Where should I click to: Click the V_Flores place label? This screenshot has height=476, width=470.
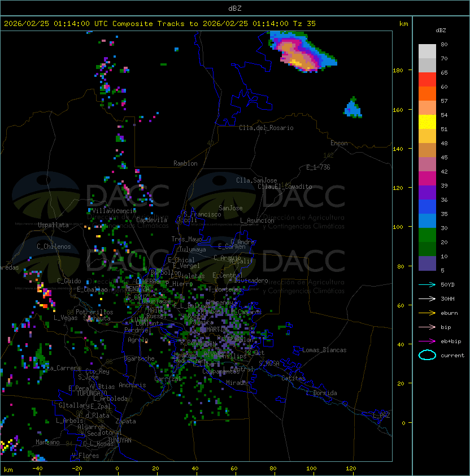[85, 456]
